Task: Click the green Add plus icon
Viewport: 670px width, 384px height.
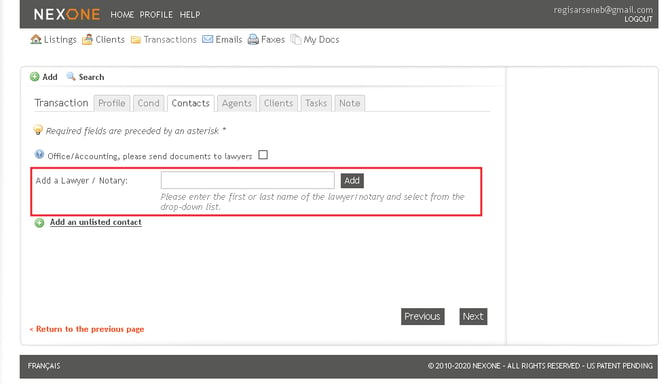Action: click(x=35, y=77)
